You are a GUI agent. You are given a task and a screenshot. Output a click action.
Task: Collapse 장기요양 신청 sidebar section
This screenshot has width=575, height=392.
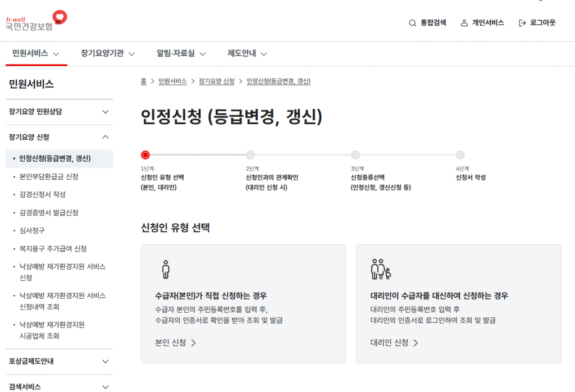click(60, 137)
